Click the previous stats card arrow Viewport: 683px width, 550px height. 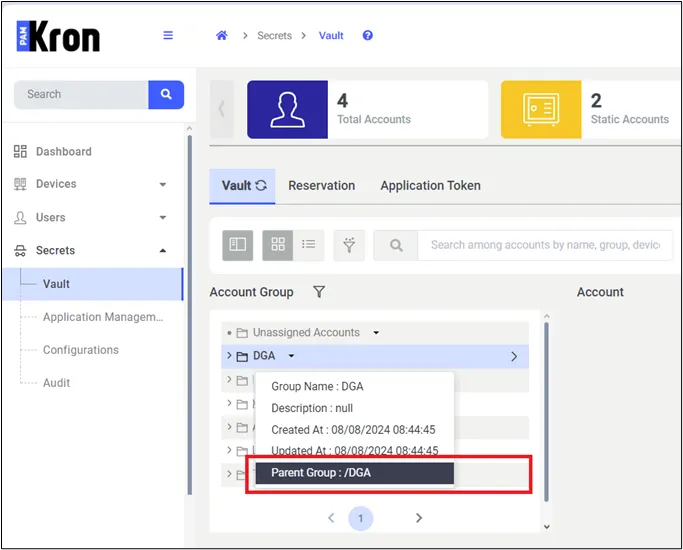(x=222, y=109)
